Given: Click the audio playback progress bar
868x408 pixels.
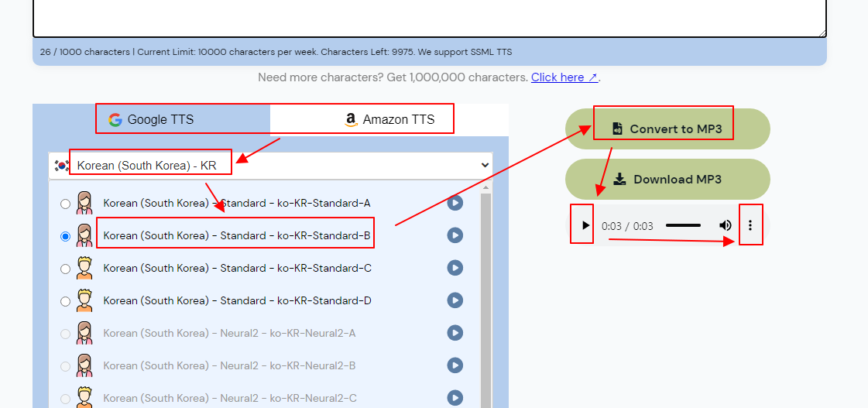Looking at the screenshot, I should (x=683, y=225).
